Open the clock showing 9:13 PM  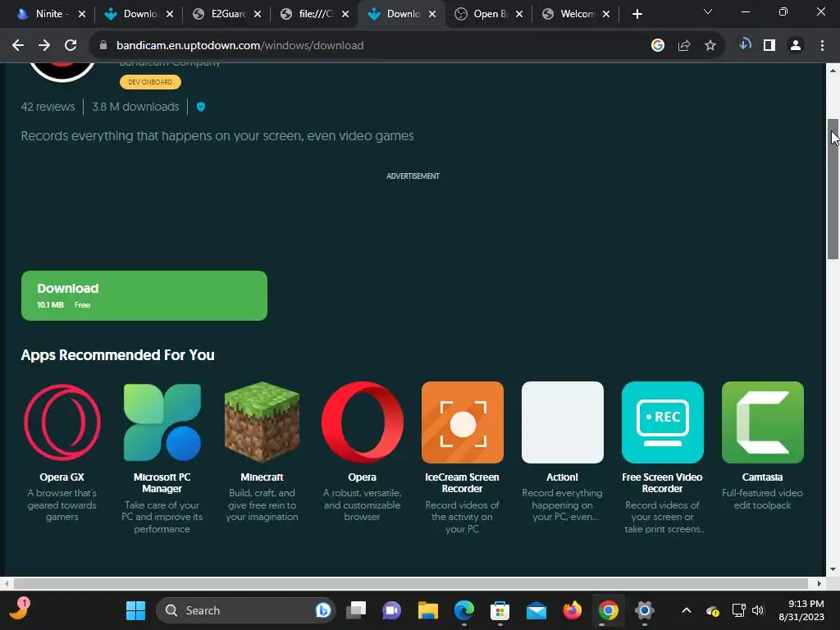801,610
